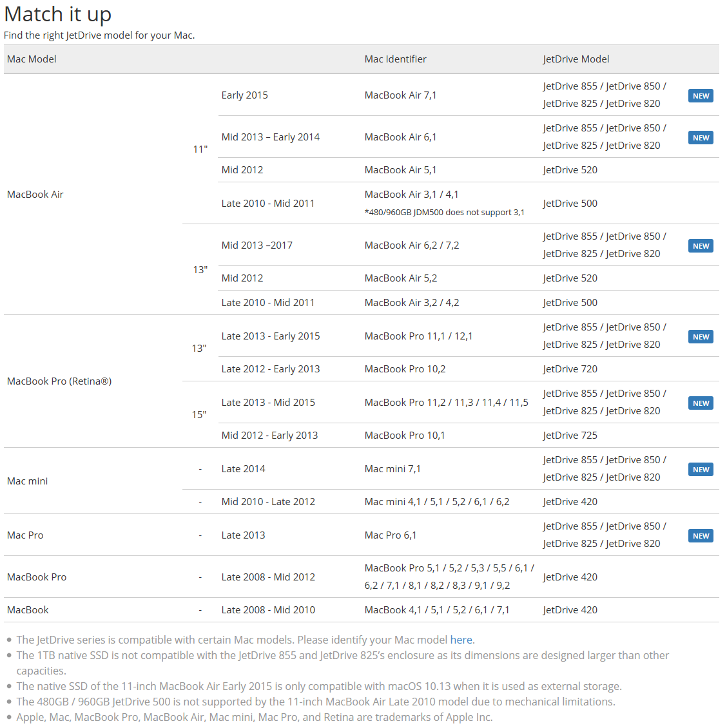Click the 'Late 2008 - Mid 2010' cell
This screenshot has width=727, height=728.
click(269, 610)
